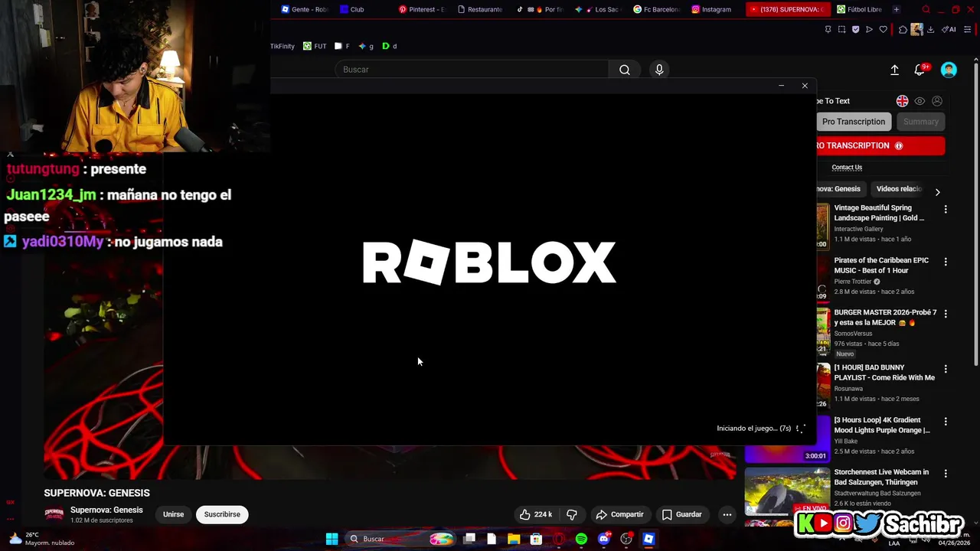The image size is (980, 551).
Task: Open options for BURGER MASTER 2026 video
Action: [x=946, y=314]
